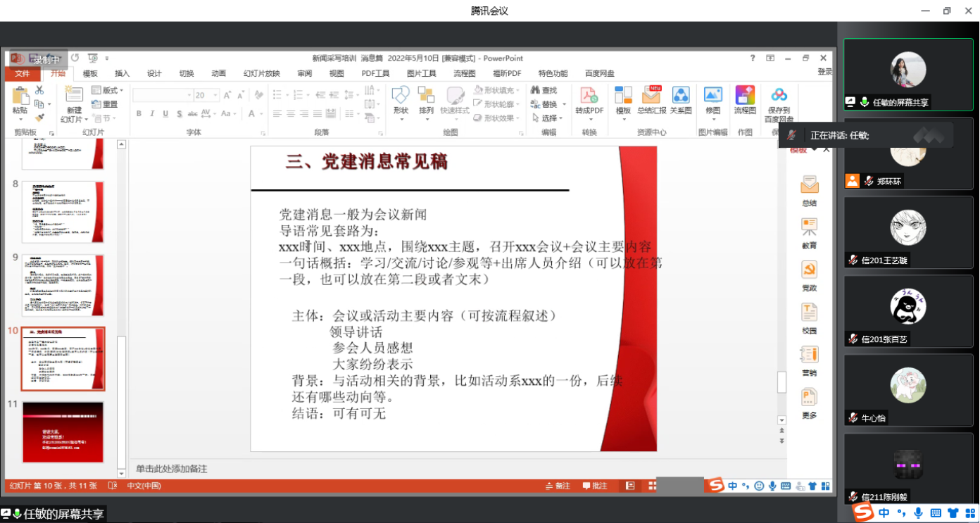Click the 保存到百度网盘 cloud icon

[x=779, y=96]
